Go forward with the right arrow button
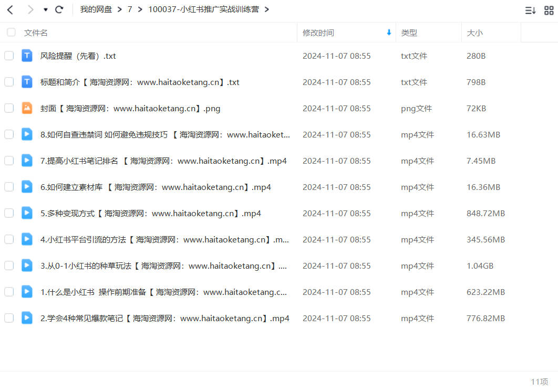 pyautogui.click(x=30, y=9)
